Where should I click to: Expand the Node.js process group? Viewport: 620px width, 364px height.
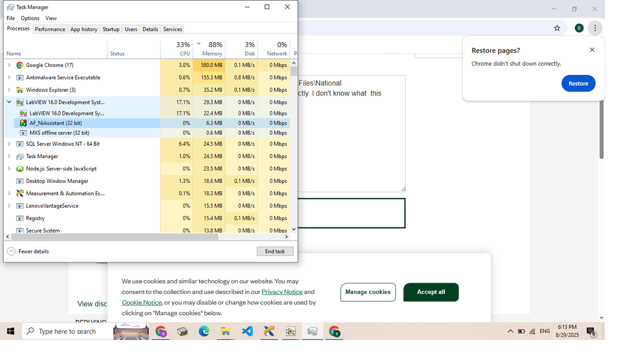tap(9, 169)
